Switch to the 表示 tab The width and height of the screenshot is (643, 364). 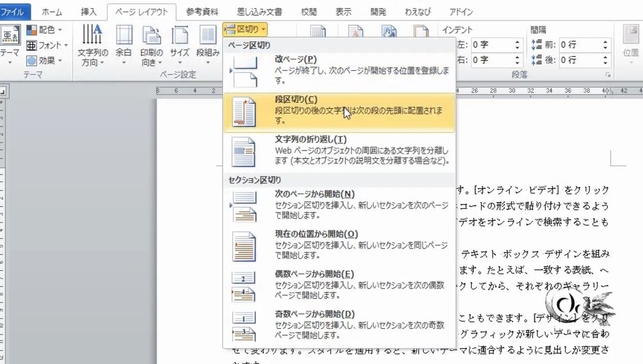[x=343, y=12]
